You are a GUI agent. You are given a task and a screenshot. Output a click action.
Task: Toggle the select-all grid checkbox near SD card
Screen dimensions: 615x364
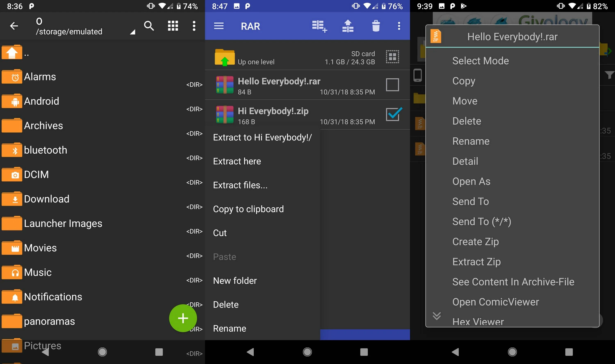392,57
